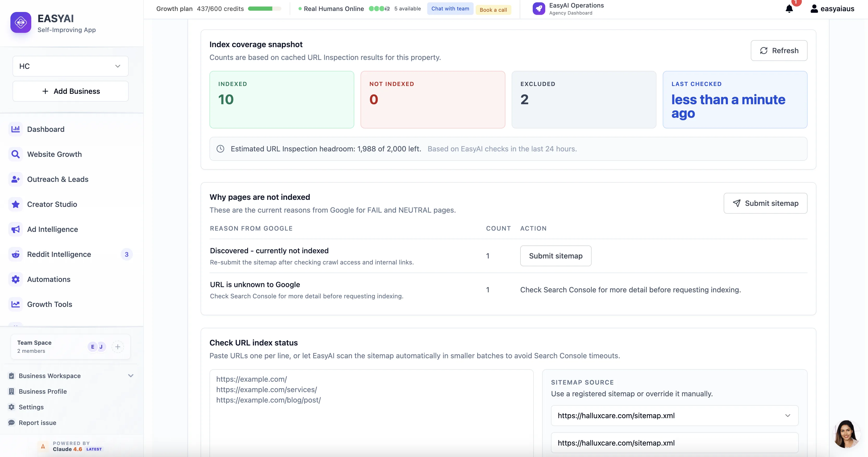The image size is (868, 457).
Task: Open Outreach & Leads
Action: (x=58, y=179)
